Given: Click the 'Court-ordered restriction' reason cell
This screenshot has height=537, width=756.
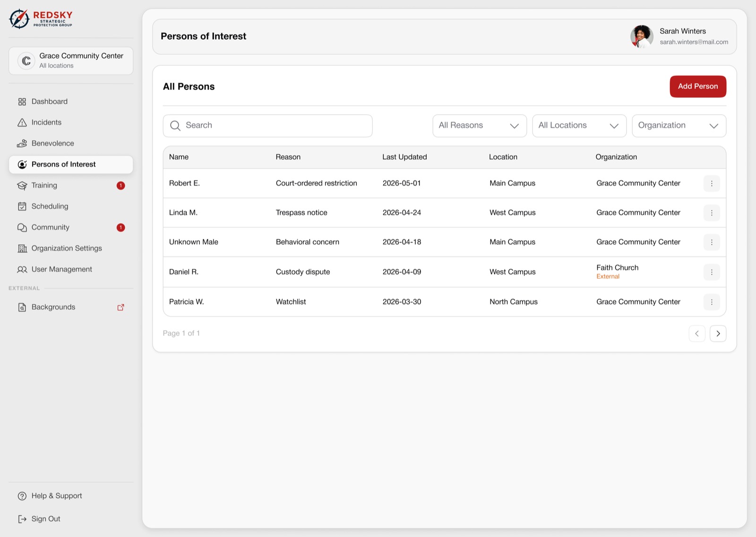Looking at the screenshot, I should [x=317, y=183].
